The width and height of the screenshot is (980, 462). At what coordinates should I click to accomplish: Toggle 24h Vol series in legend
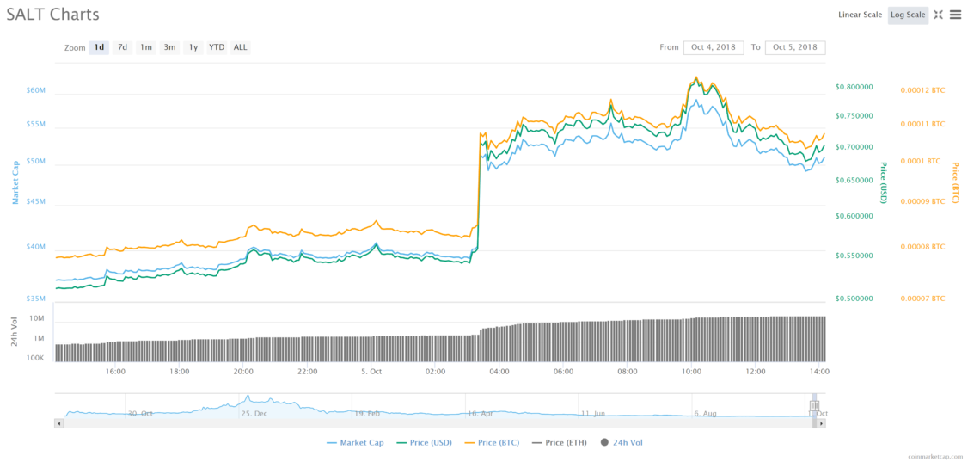(621, 442)
